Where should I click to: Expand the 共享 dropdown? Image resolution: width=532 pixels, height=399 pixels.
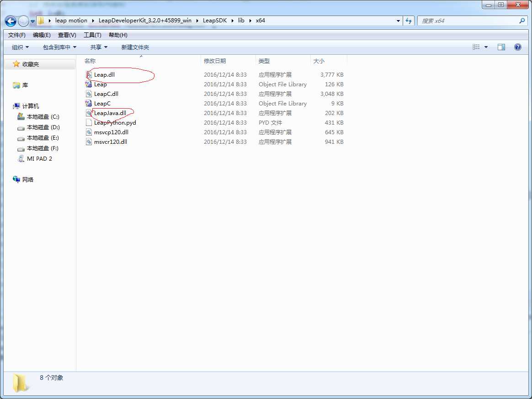[x=99, y=47]
